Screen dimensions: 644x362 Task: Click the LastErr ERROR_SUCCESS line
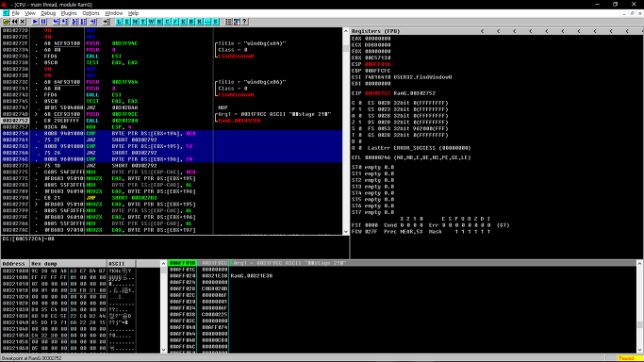tap(411, 148)
